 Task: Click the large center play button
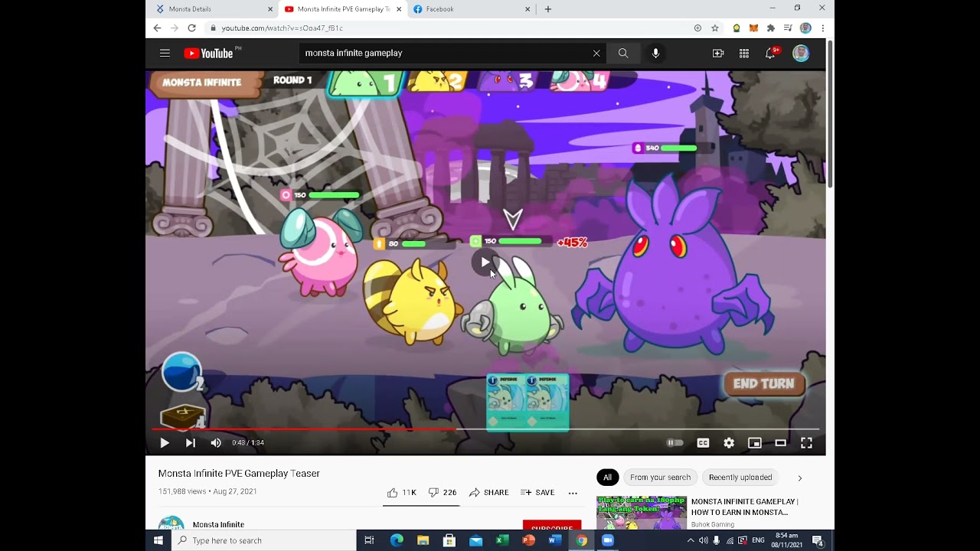(x=485, y=262)
